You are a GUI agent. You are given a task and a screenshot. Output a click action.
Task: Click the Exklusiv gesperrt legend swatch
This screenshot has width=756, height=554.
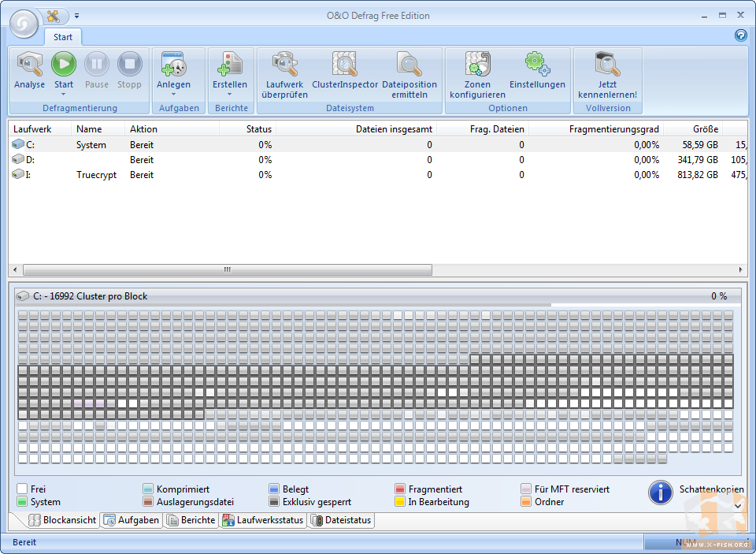coord(274,501)
